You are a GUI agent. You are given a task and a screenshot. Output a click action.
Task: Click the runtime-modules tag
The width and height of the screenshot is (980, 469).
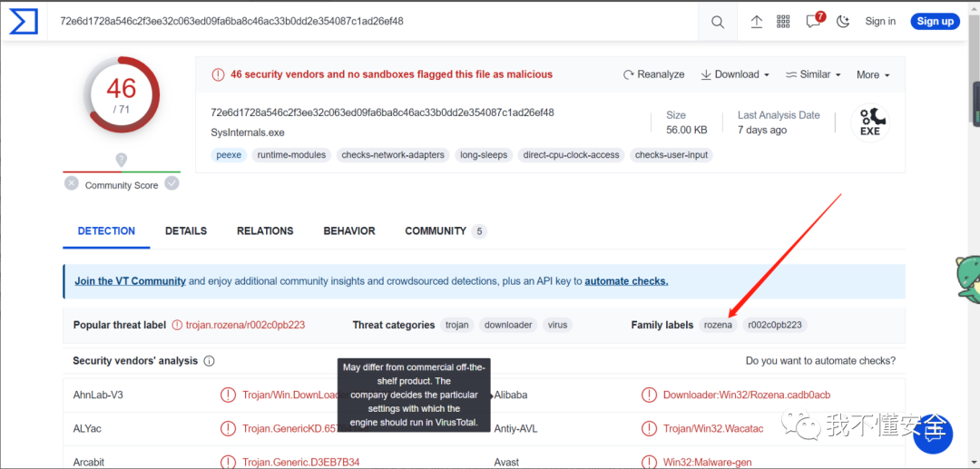click(292, 155)
